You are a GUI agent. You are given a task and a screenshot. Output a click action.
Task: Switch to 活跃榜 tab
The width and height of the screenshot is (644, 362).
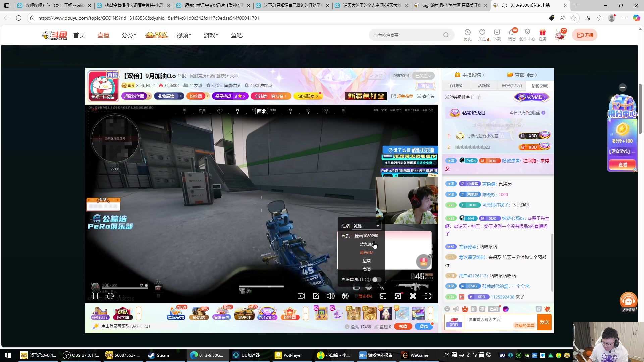point(484,86)
